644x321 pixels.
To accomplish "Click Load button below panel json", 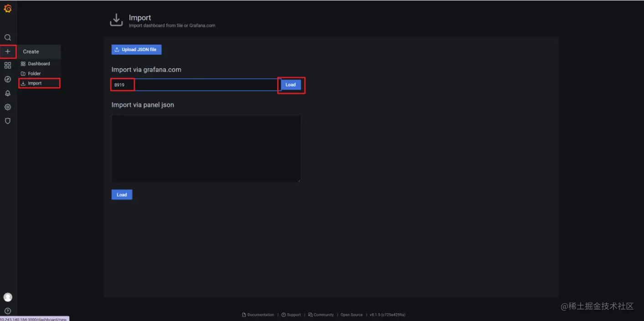I will tap(122, 195).
